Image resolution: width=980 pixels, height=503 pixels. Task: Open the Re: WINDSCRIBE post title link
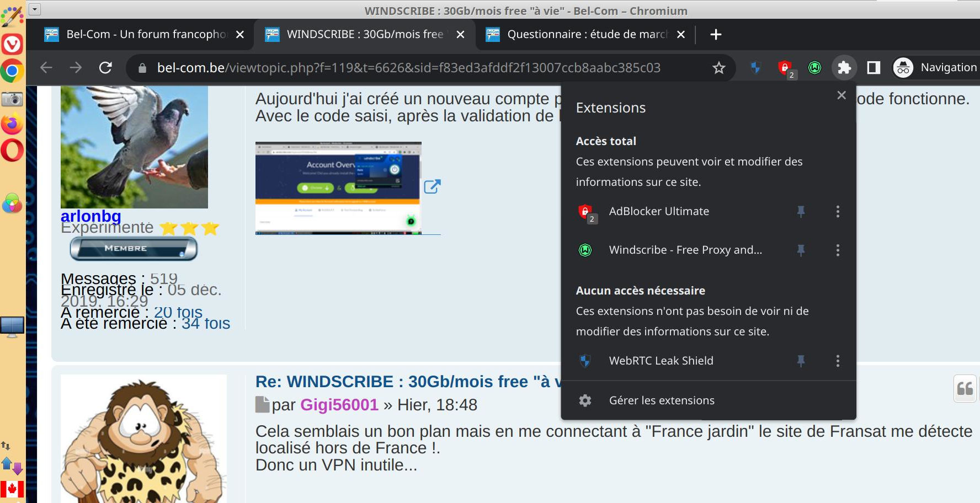[x=408, y=382]
